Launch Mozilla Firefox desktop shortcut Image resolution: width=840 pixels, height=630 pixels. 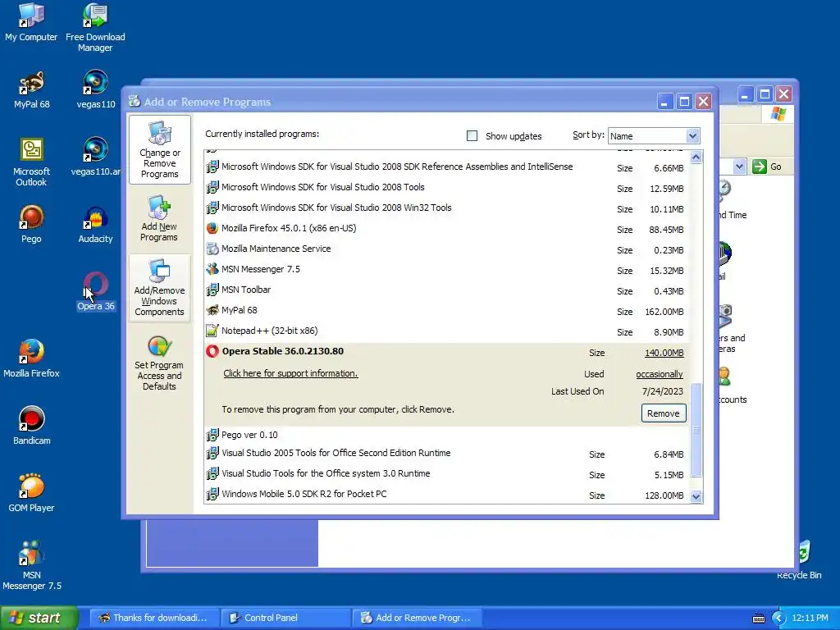pos(32,358)
